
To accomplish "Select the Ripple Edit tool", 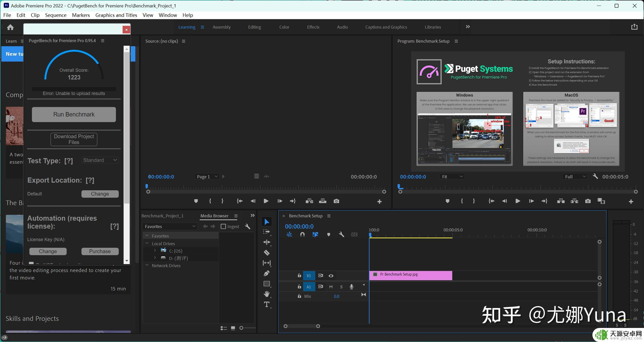I will [x=267, y=242].
